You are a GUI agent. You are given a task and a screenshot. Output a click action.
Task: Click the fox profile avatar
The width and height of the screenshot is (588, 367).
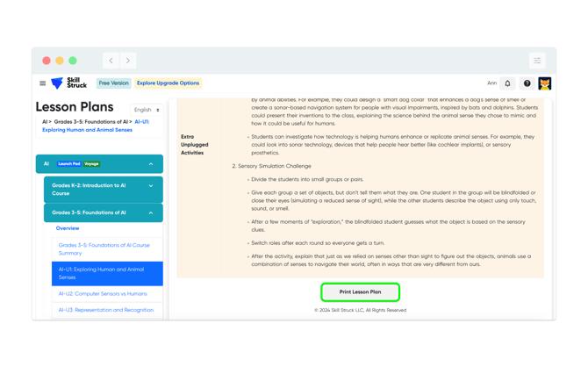pos(544,83)
